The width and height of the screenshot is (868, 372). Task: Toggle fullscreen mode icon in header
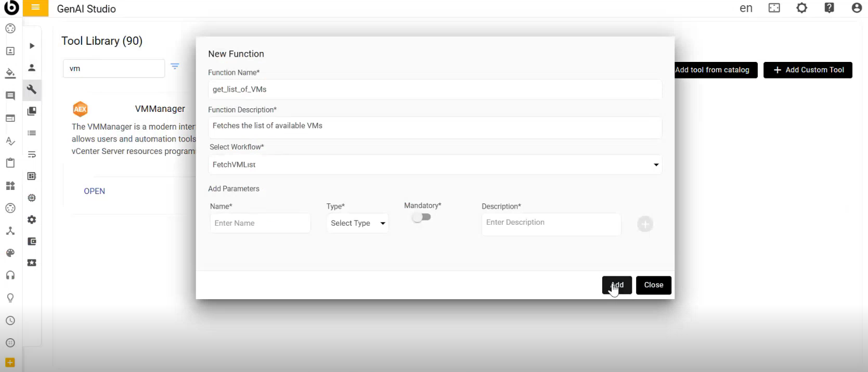(x=774, y=8)
